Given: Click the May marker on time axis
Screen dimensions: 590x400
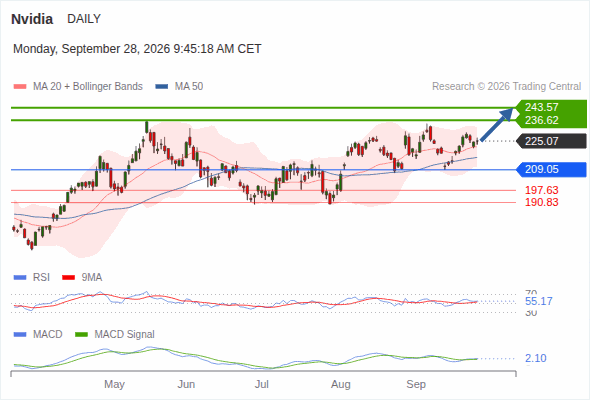Looking at the screenshot, I should 114,384.
